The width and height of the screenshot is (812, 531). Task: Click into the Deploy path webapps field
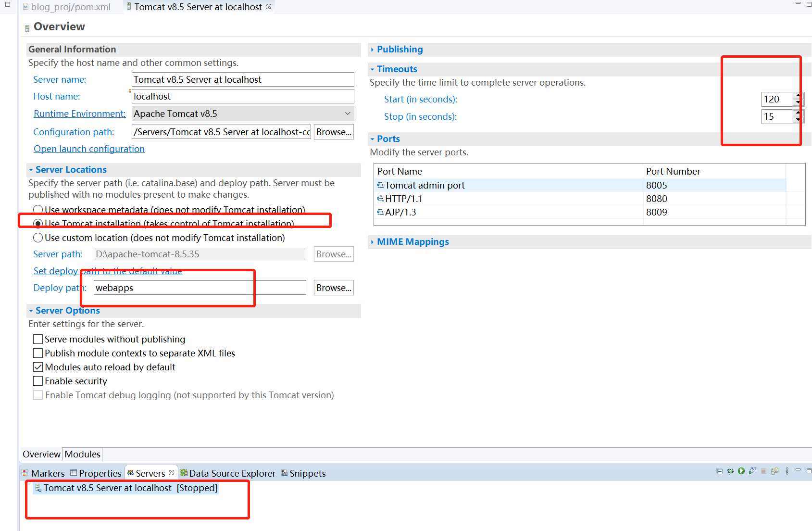point(200,288)
